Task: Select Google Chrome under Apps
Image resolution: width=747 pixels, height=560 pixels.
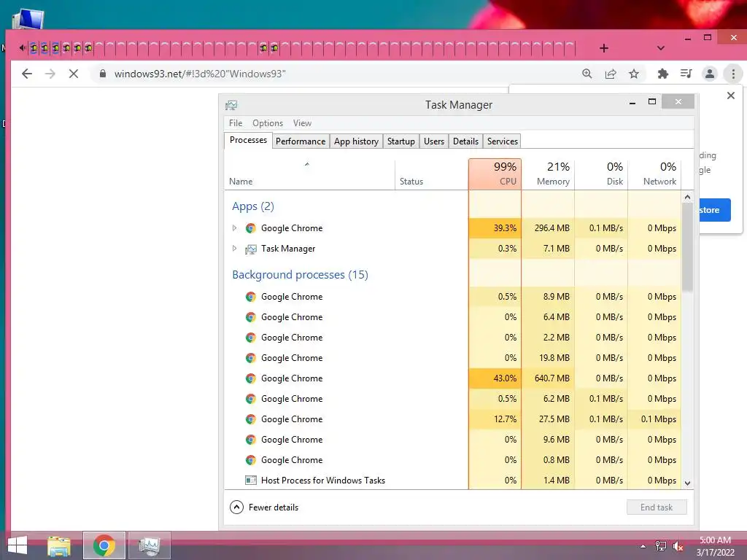Action: tap(452, 228)
